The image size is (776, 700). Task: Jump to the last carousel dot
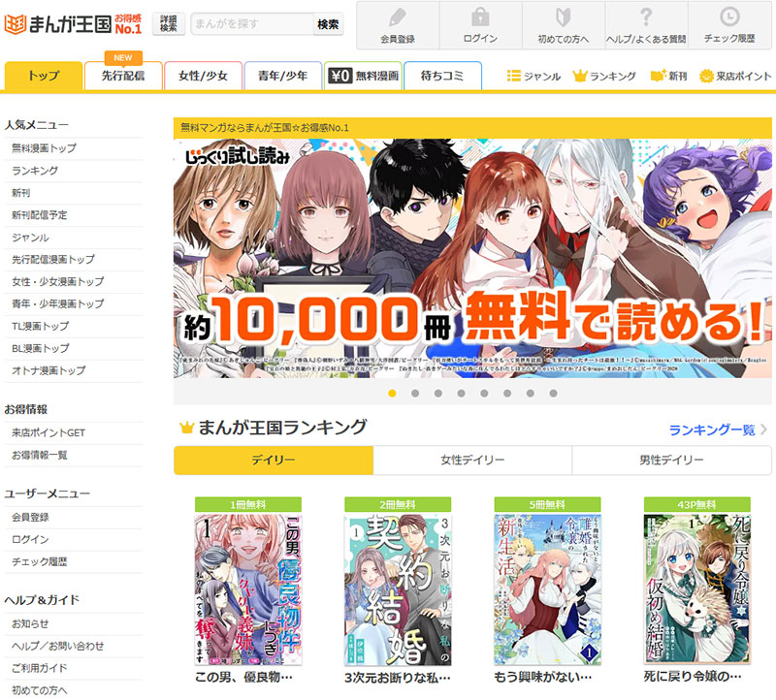[554, 394]
